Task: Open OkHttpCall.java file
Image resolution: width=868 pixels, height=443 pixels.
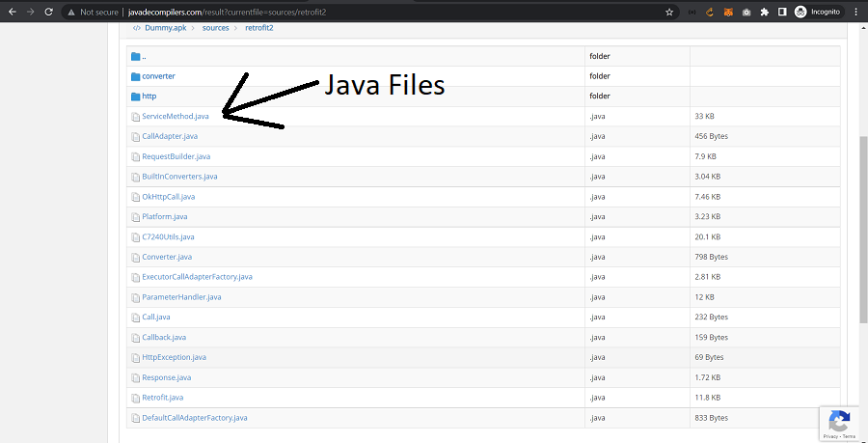Action: pos(168,197)
